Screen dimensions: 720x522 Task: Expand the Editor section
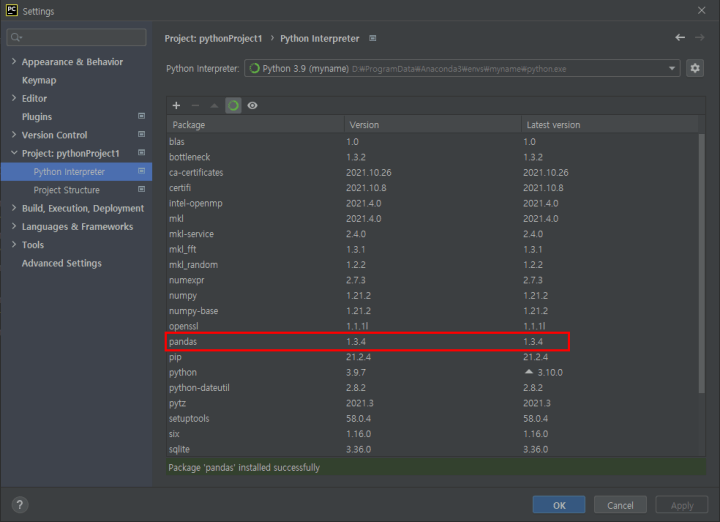(x=14, y=98)
